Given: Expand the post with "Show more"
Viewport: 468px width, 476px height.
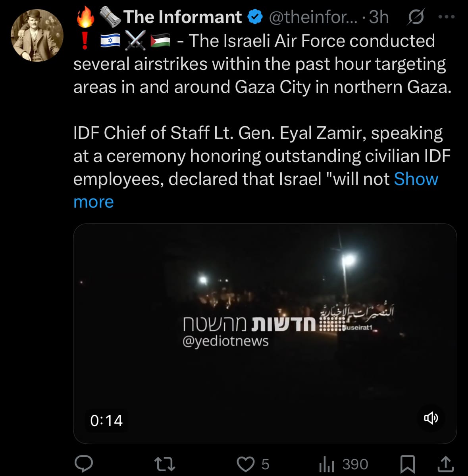Looking at the screenshot, I should pyautogui.click(x=416, y=179).
